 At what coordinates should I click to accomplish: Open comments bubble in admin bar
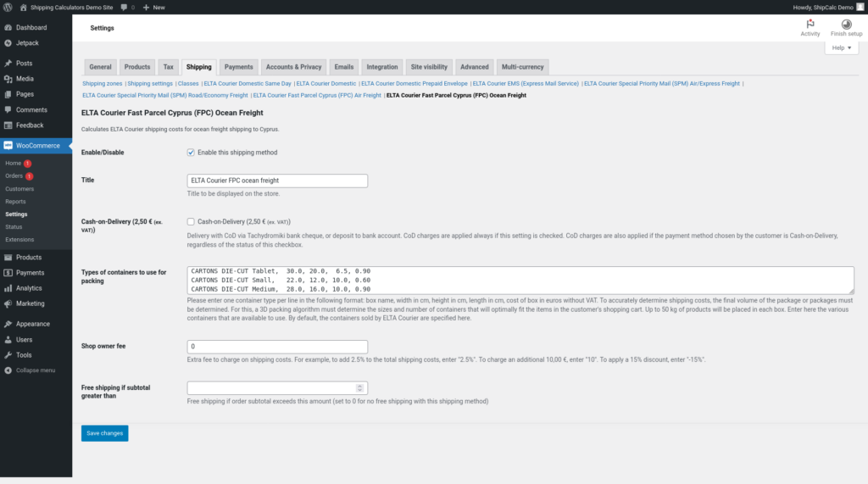point(124,7)
